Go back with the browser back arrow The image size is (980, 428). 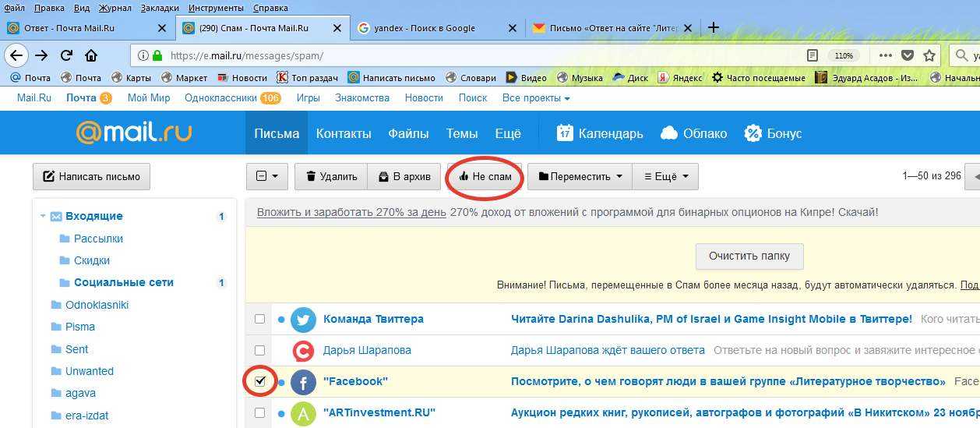16,55
